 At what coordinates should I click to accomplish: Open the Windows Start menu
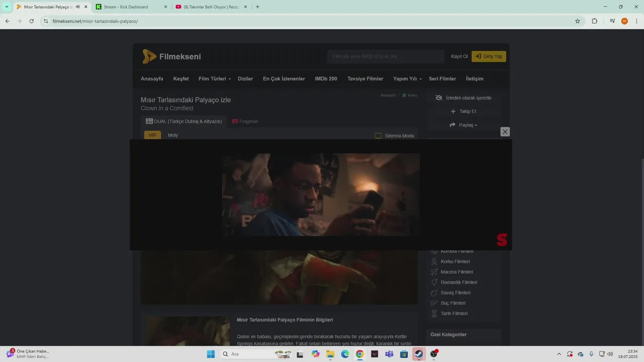click(x=211, y=354)
